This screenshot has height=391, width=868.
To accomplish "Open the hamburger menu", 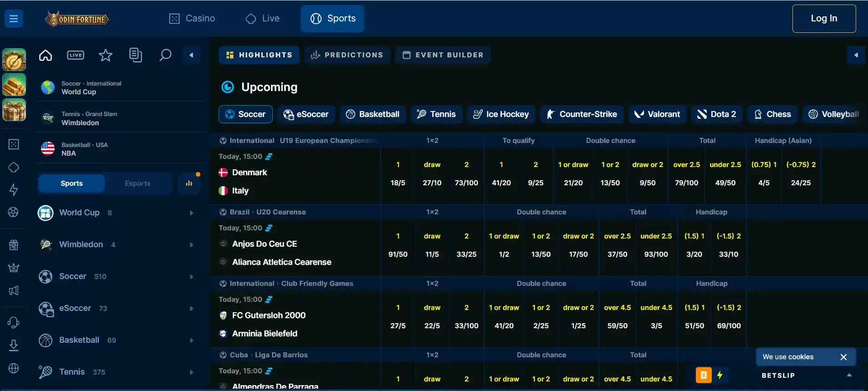I will (x=14, y=19).
